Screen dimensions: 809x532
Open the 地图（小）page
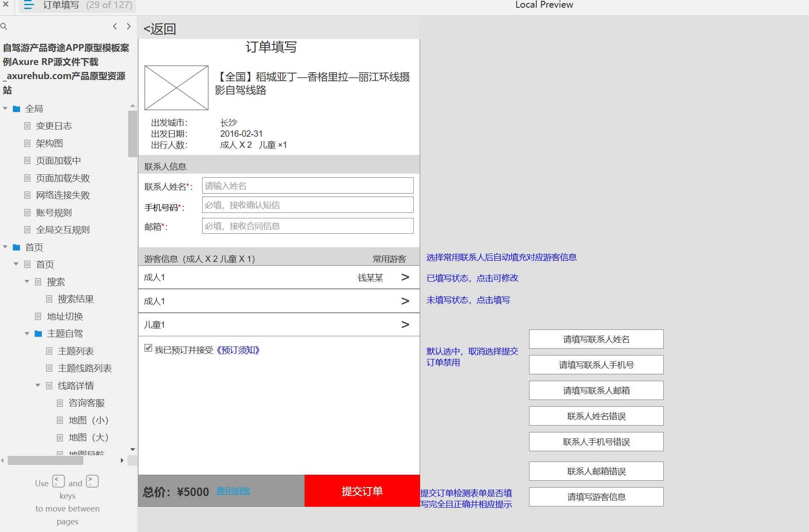(x=88, y=420)
